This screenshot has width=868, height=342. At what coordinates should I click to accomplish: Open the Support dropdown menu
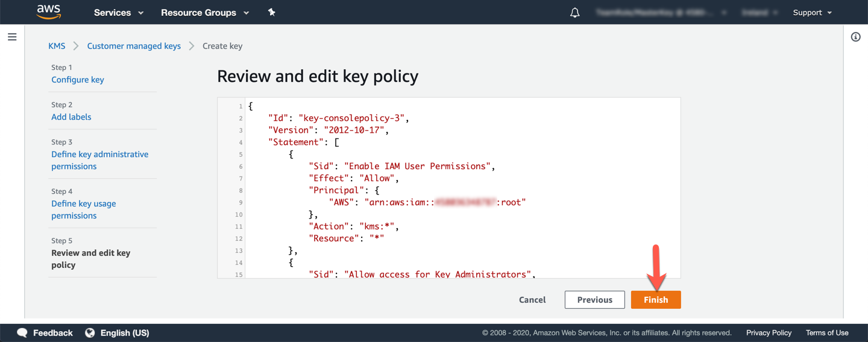click(812, 13)
